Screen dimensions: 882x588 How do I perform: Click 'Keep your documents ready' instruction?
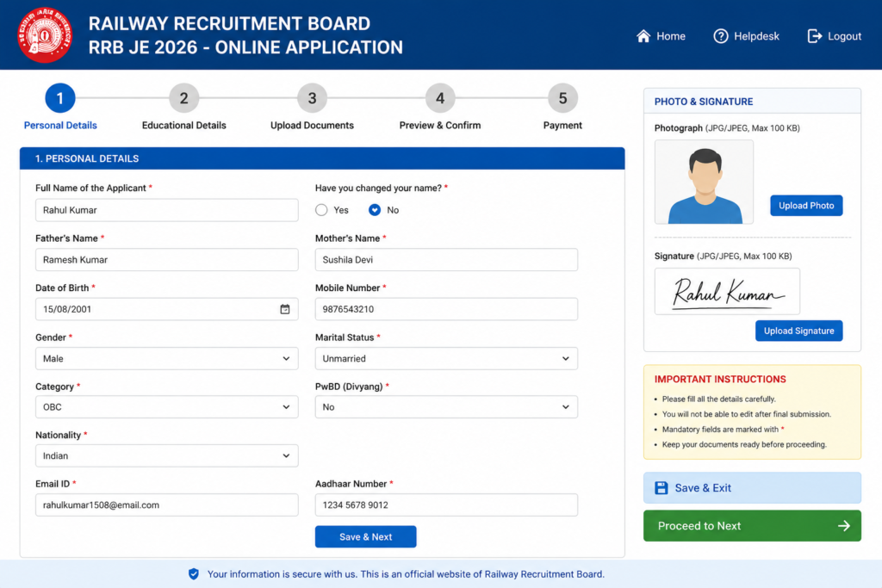point(744,444)
